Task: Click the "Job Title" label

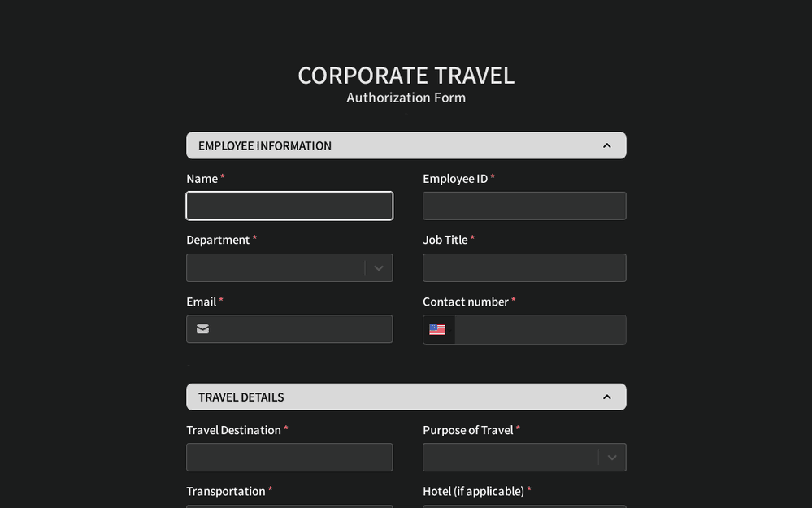Action: coord(445,241)
